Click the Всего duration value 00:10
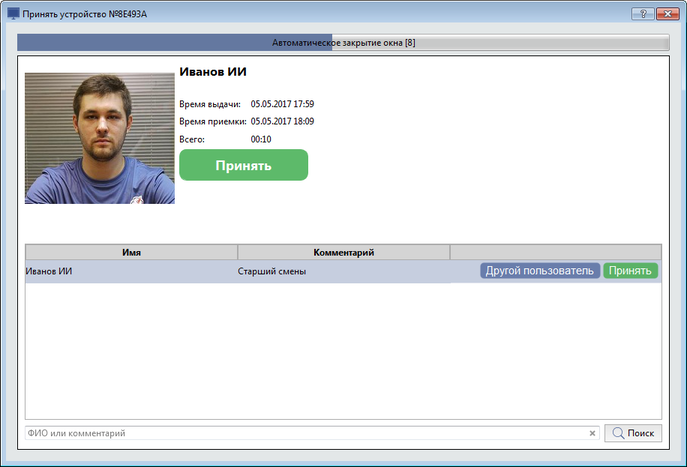The image size is (687, 467). click(261, 139)
